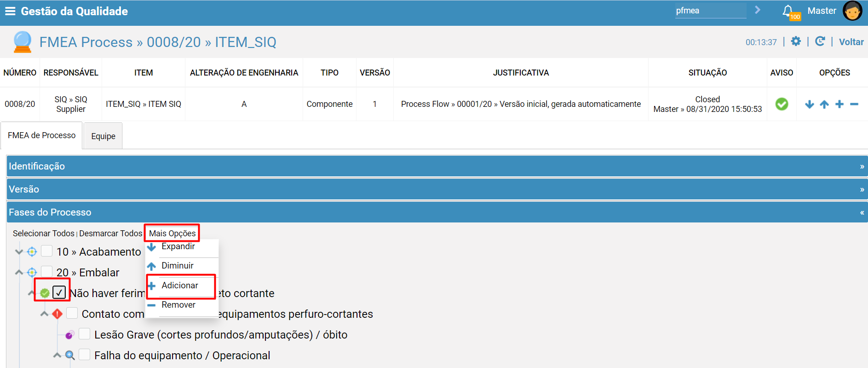The image size is (868, 368).
Task: Click Selecionar Todos link
Action: pyautogui.click(x=44, y=234)
